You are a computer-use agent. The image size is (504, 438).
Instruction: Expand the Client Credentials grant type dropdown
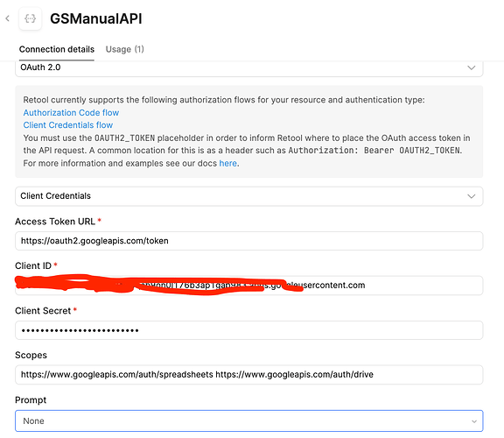[248, 196]
